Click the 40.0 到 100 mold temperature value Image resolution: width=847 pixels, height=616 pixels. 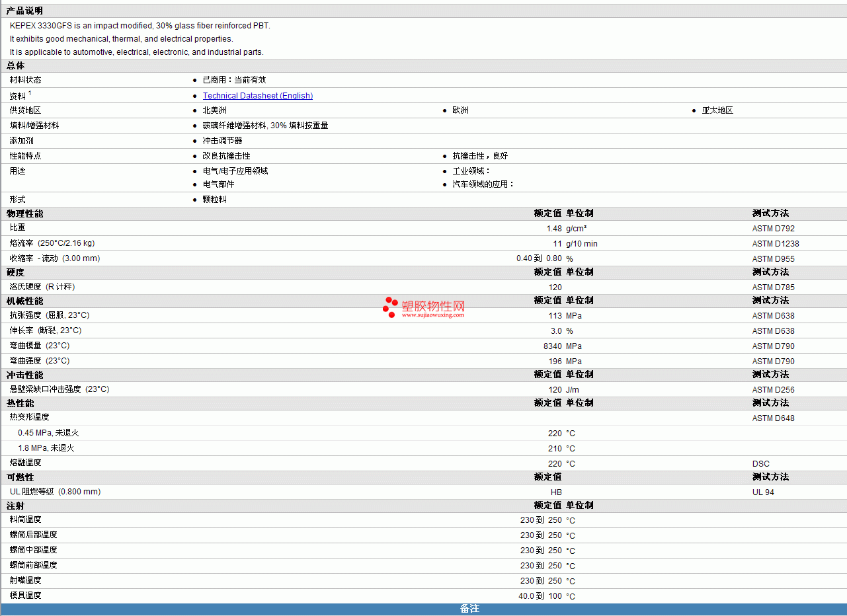[x=540, y=596]
